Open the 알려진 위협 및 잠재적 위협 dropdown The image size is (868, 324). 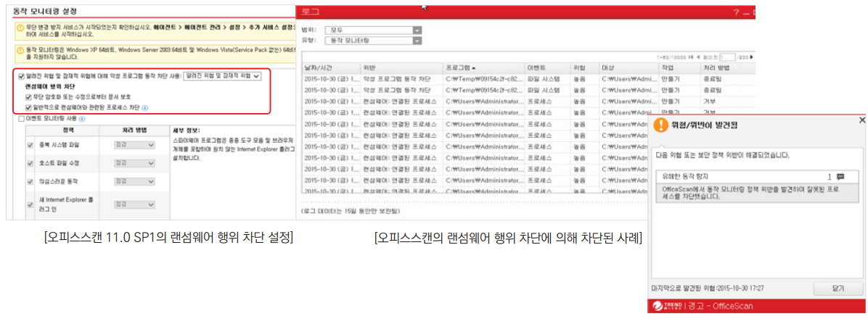pyautogui.click(x=223, y=76)
